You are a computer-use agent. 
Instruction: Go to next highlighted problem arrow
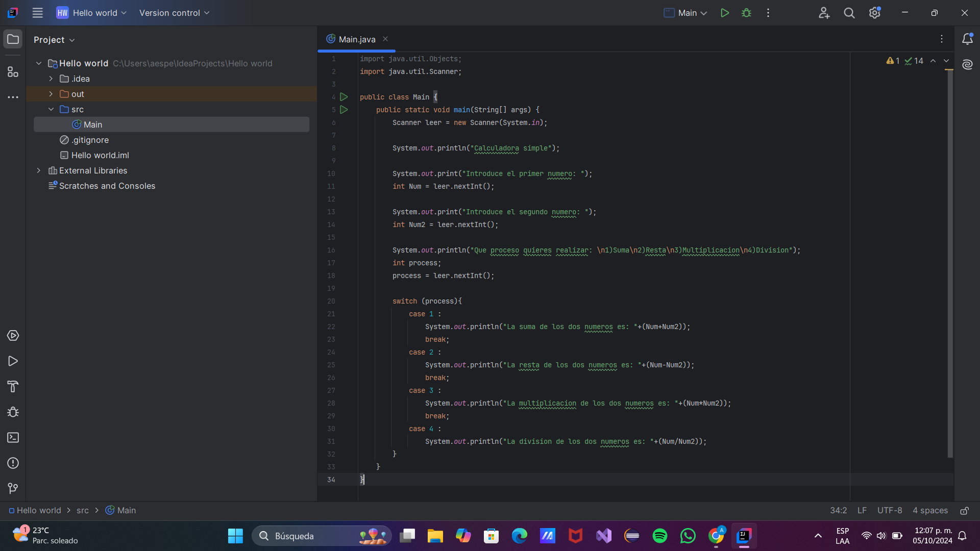tap(946, 61)
